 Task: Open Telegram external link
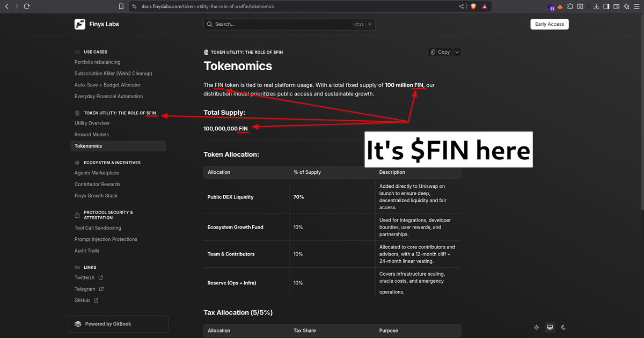[x=89, y=289]
